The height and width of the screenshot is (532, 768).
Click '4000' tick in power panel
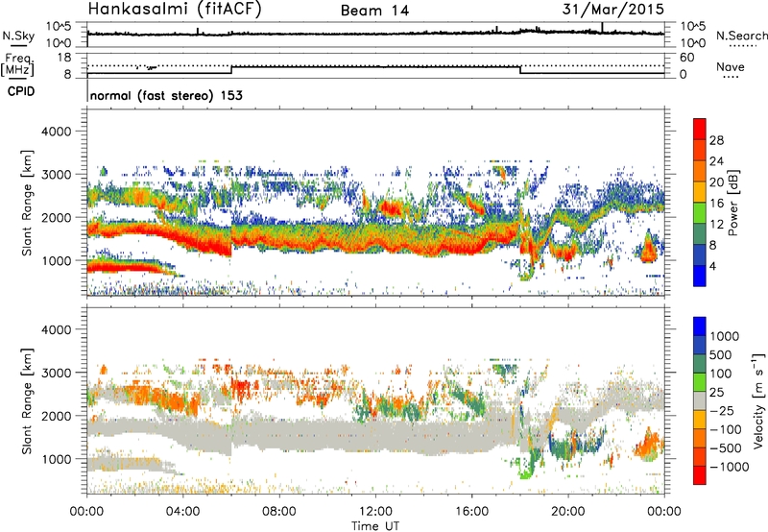(56, 132)
